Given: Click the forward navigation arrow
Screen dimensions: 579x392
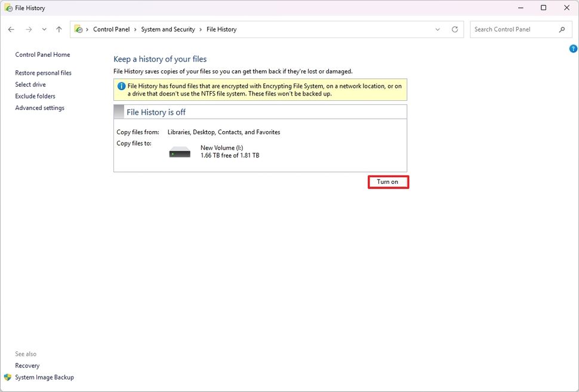Looking at the screenshot, I should (28, 29).
